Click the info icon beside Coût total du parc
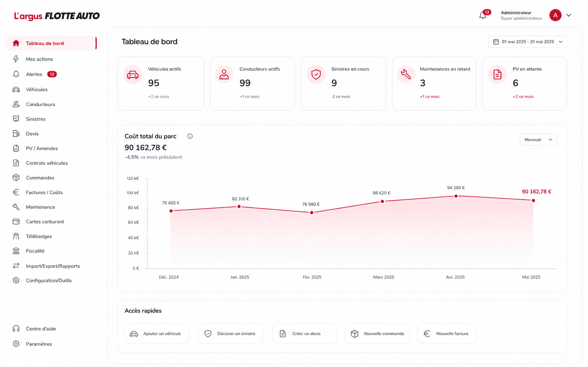Image resolution: width=588 pixels, height=367 pixels. pyautogui.click(x=190, y=136)
